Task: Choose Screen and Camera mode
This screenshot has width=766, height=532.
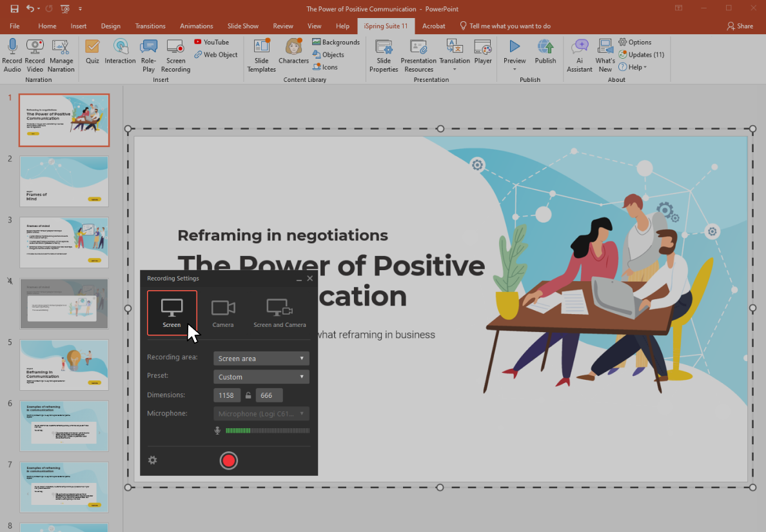Action: 279,311
